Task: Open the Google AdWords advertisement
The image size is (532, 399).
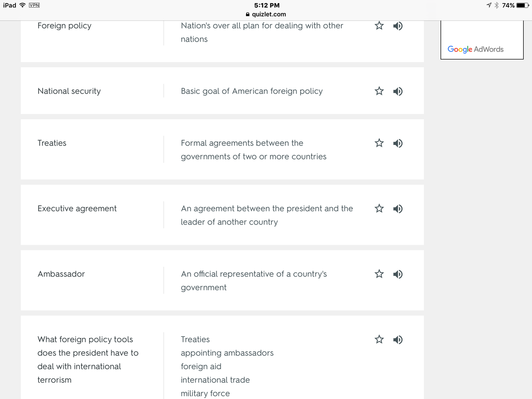Action: coord(476,49)
